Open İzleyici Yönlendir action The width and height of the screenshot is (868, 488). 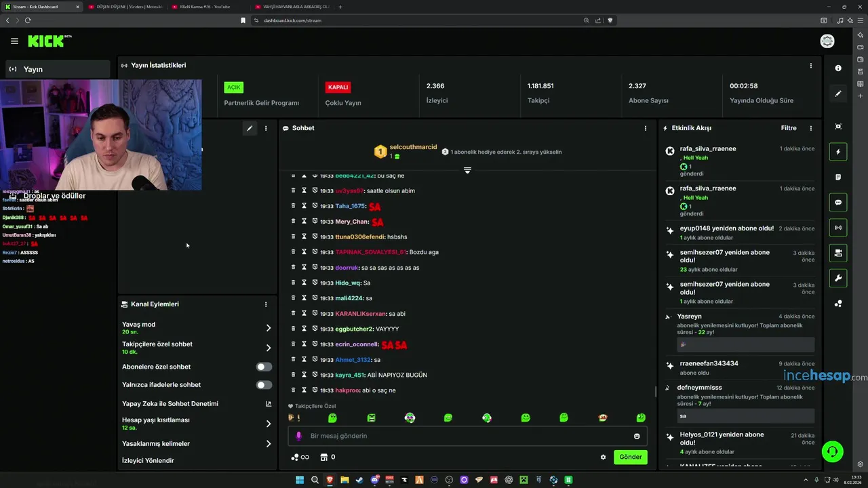pyautogui.click(x=148, y=461)
